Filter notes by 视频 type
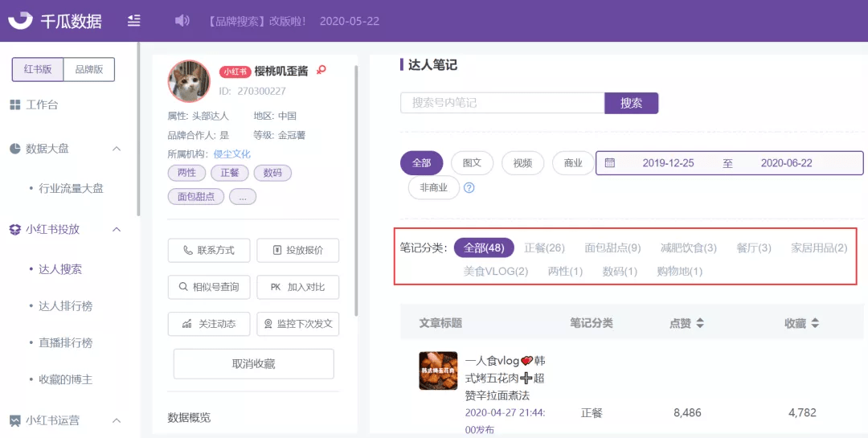The height and width of the screenshot is (438, 868). 522,163
